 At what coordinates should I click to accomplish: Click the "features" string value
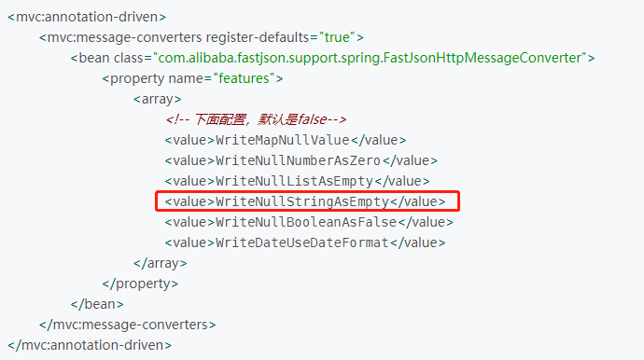[244, 78]
